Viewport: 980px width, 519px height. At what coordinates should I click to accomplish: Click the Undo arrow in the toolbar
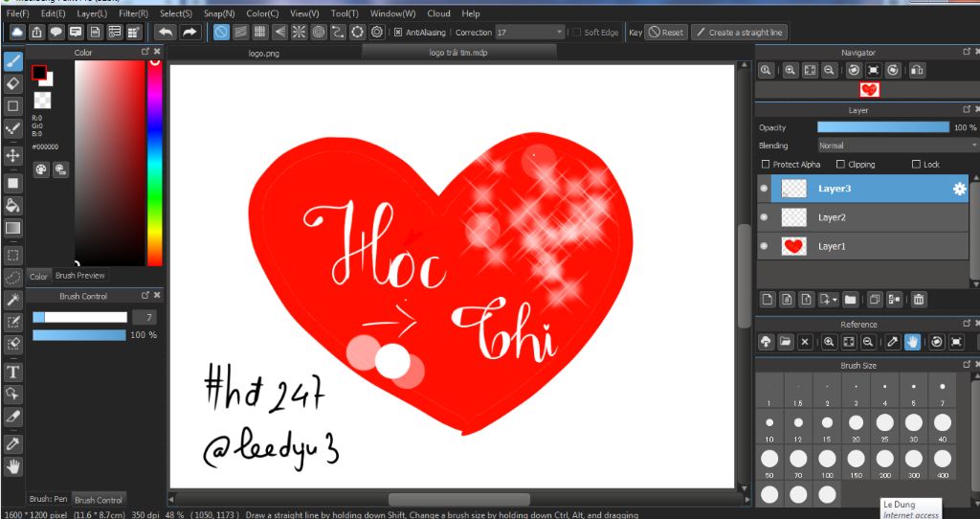(x=165, y=32)
